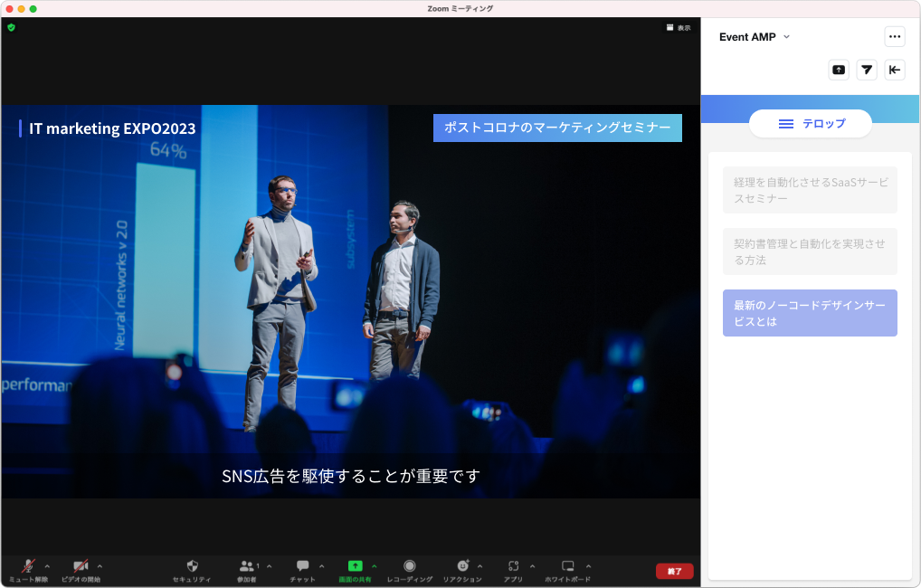
Task: Toggle microphone with ミュート解除 button
Action: [x=28, y=566]
